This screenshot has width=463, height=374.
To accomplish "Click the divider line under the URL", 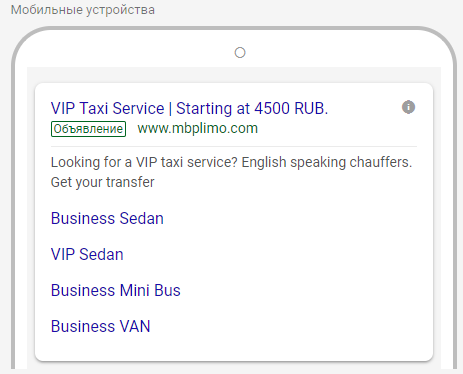I will (x=234, y=146).
